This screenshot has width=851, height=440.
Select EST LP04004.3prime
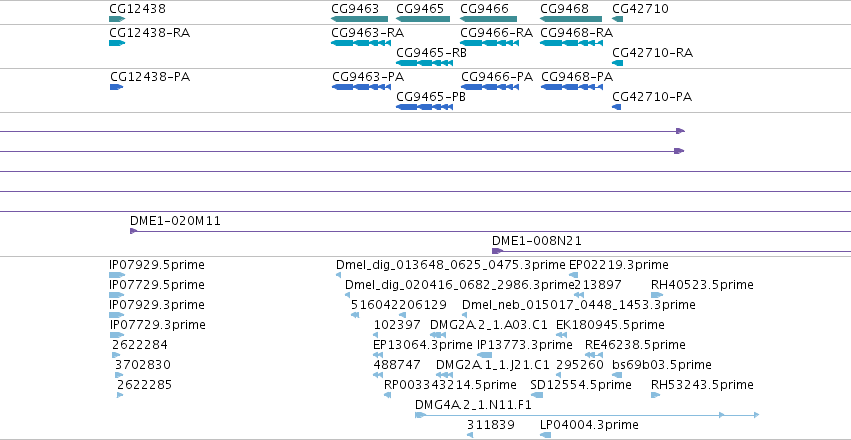tap(589, 425)
